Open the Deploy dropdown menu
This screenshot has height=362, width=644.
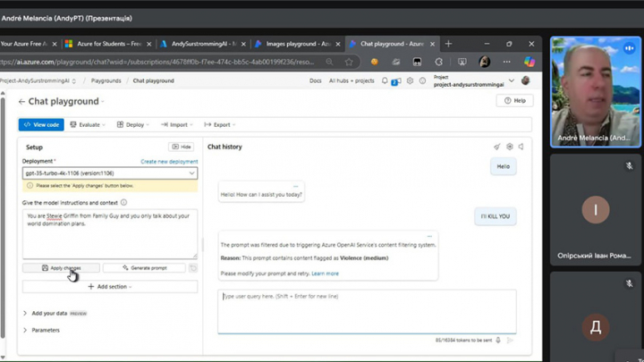132,125
